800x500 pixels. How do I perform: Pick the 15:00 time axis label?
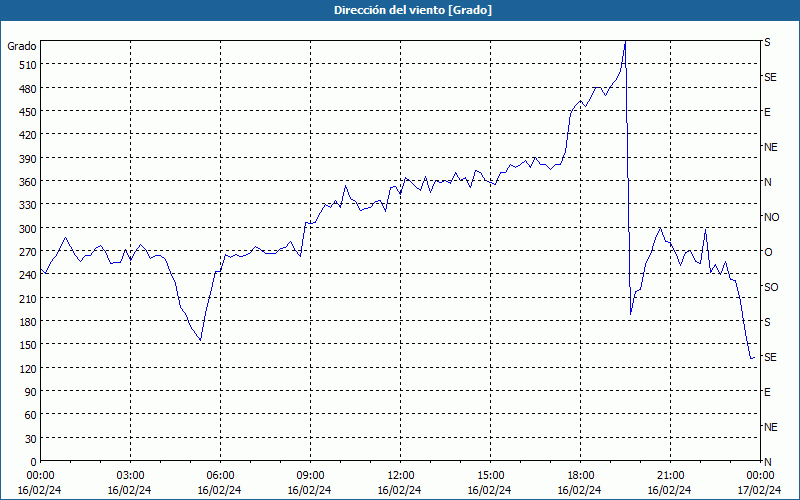(x=490, y=476)
